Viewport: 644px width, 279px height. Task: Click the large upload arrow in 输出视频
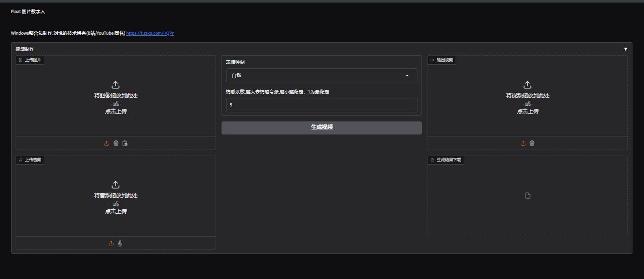coord(527,85)
